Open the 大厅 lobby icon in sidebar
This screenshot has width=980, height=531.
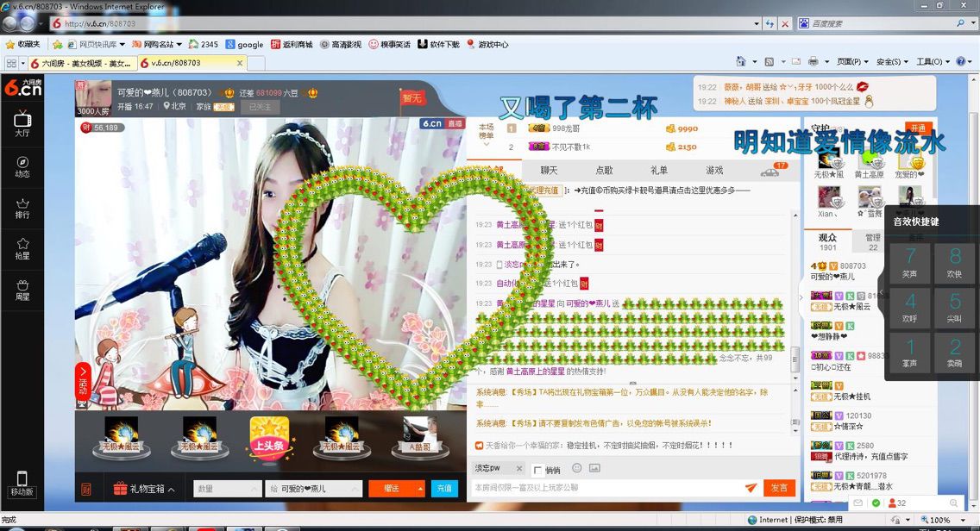click(x=22, y=123)
